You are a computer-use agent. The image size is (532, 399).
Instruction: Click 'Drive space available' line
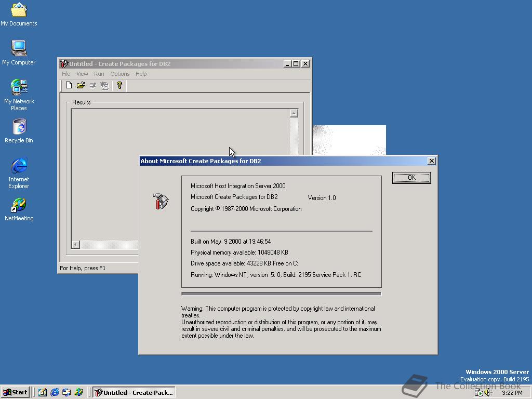244,263
